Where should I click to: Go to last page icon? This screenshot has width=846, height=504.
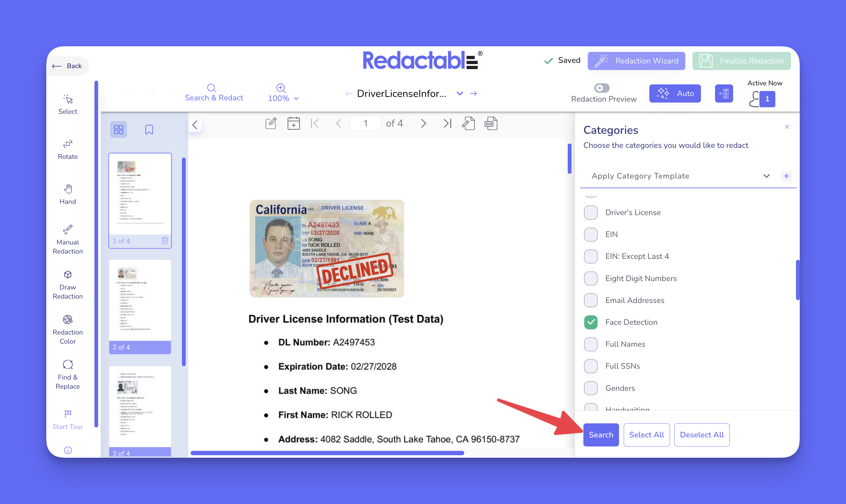[x=447, y=123]
